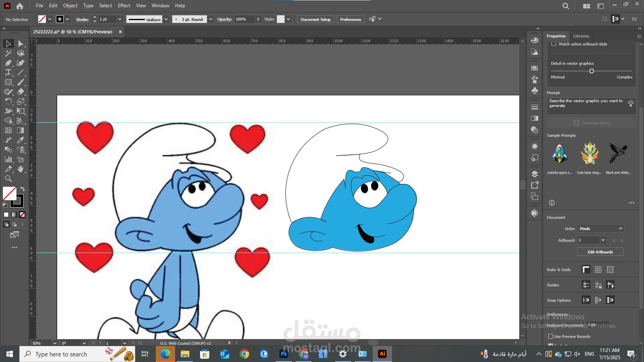Open the Effect menu
Screen dimensions: 644x362
(124, 6)
